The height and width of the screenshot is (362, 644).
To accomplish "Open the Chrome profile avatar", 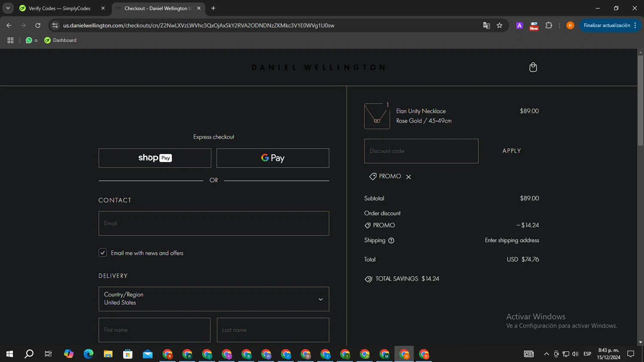I will pyautogui.click(x=570, y=25).
